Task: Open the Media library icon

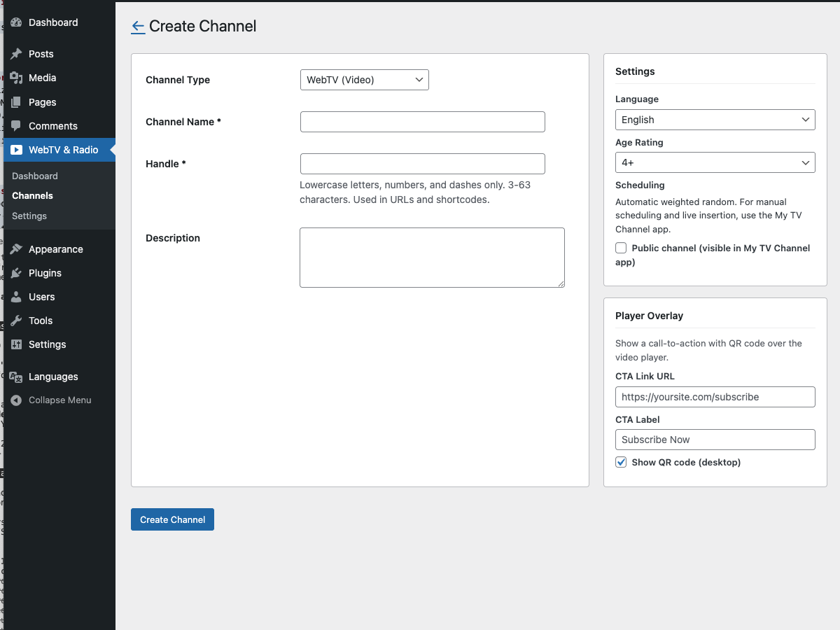Action: [x=15, y=78]
